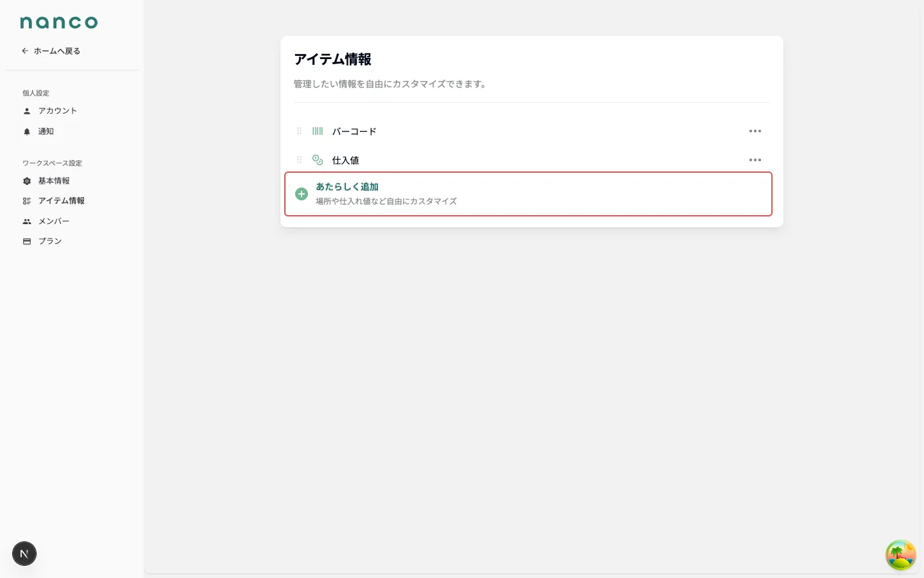Click the プラン card icon

coord(27,241)
